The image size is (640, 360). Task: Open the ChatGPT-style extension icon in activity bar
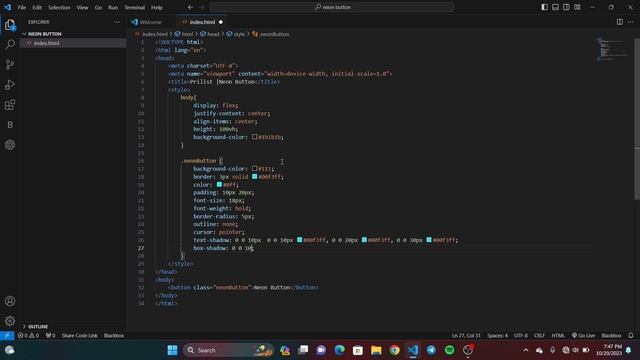click(x=10, y=145)
